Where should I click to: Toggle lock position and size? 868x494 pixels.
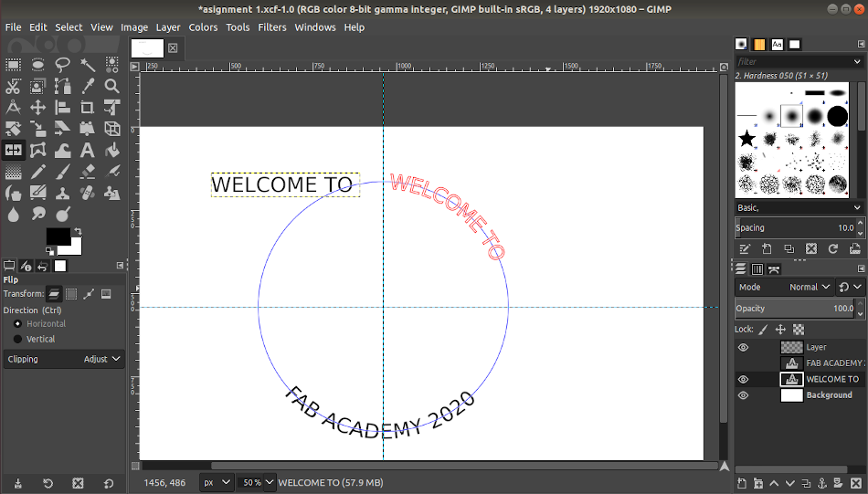pos(780,329)
